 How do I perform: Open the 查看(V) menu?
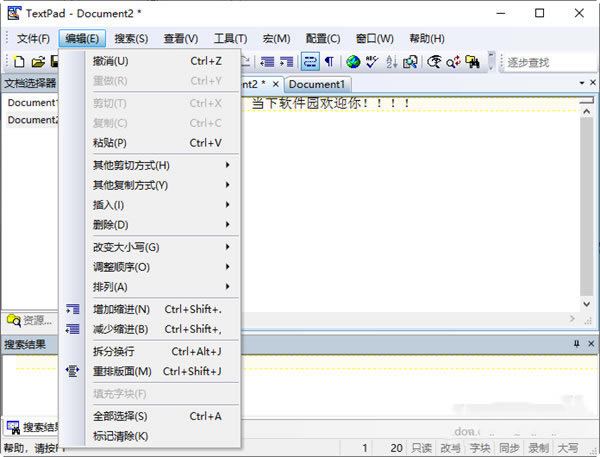[181, 39]
